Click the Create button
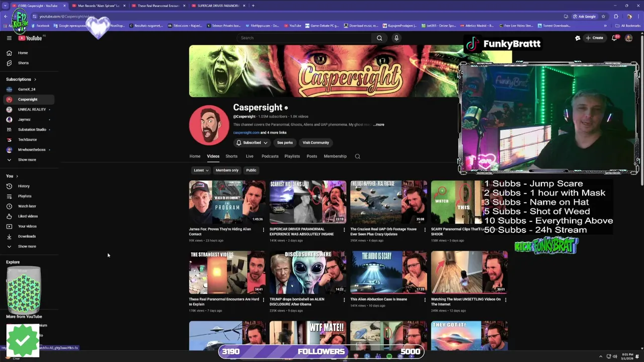The width and height of the screenshot is (644, 362). pos(594,38)
